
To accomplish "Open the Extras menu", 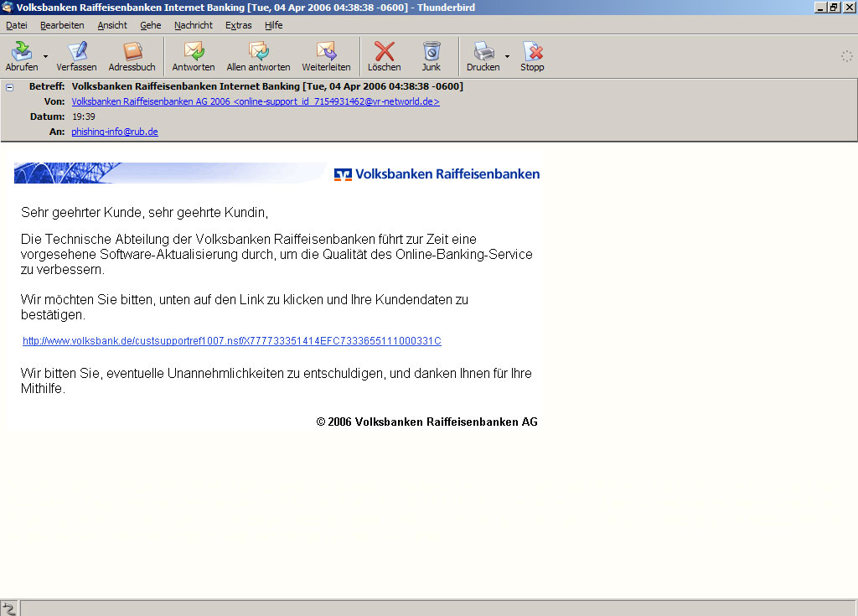I will [x=238, y=25].
